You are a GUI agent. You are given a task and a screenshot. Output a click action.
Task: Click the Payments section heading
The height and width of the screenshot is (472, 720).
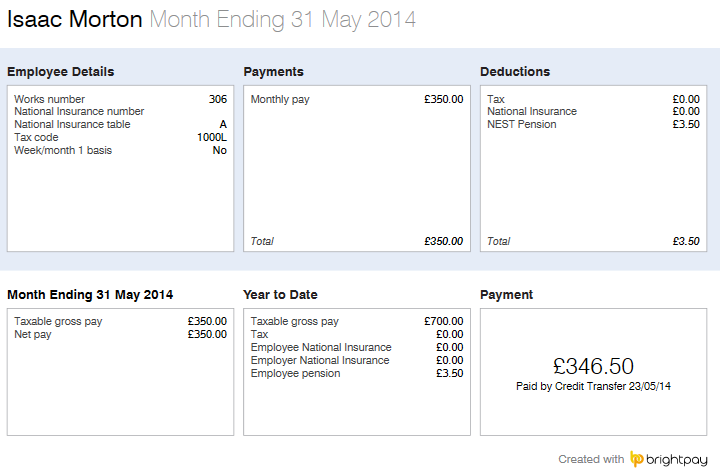273,72
